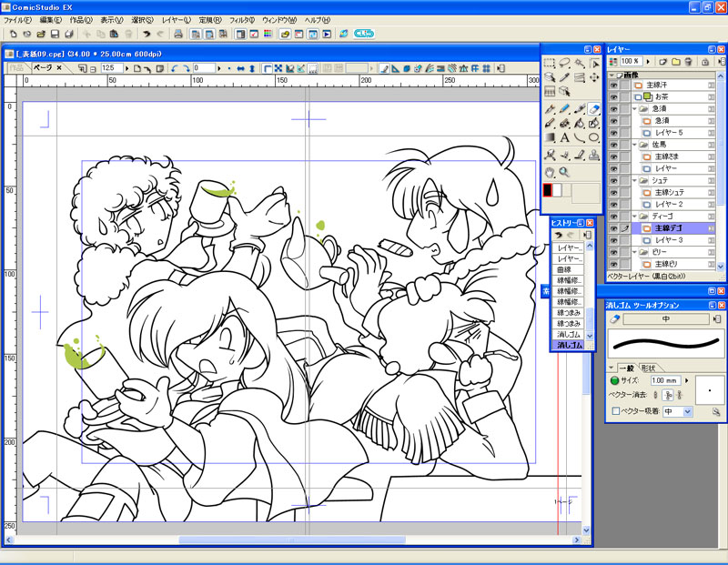Viewport: 728px width, 565px height.
Task: Click the 中 eraser preset button
Action: (x=666, y=319)
